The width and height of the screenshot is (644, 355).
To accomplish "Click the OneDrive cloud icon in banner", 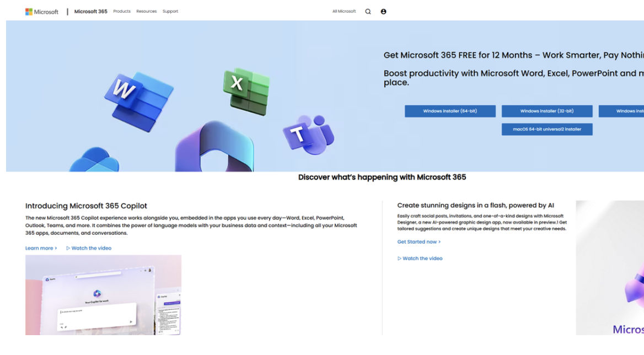I will [94, 160].
